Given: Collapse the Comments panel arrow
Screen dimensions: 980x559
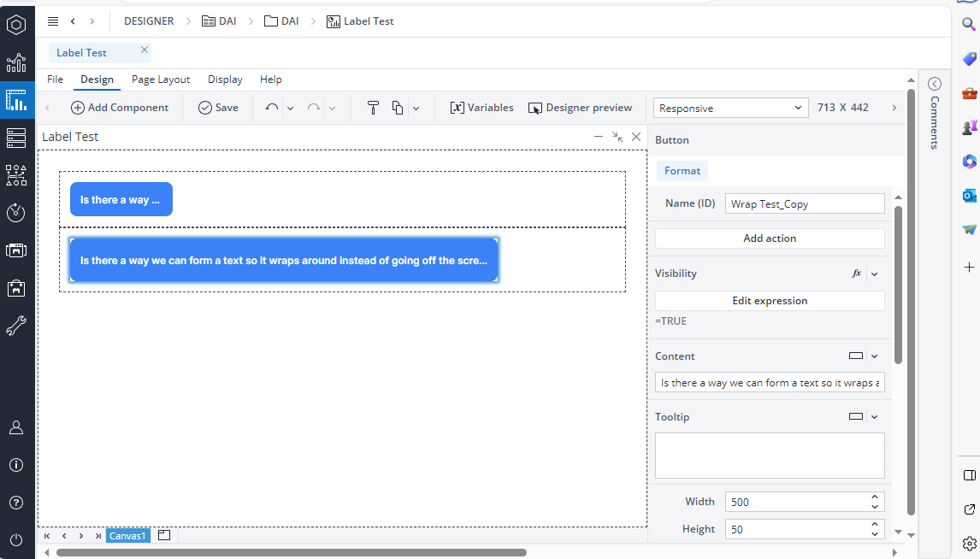Looking at the screenshot, I should (x=935, y=84).
